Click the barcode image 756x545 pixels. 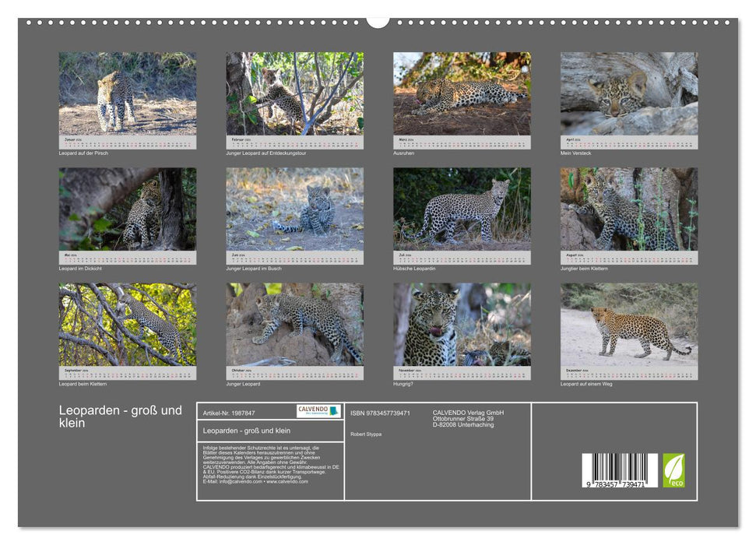click(x=620, y=471)
